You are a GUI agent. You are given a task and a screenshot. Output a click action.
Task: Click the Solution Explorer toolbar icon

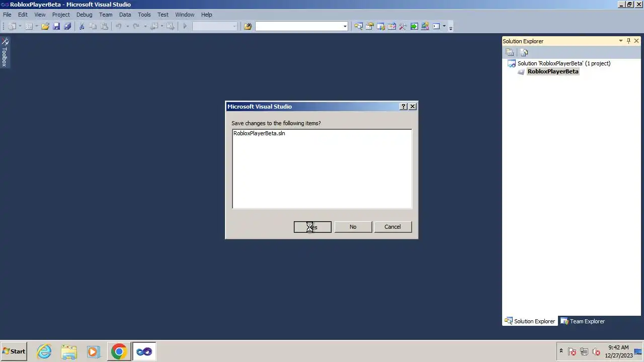pyautogui.click(x=358, y=26)
